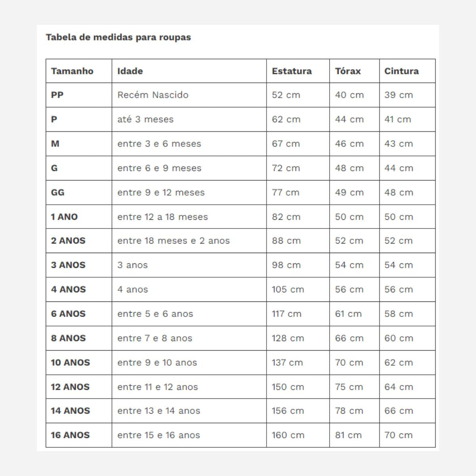Select the Cintura column header
Screen dimensions: 476x476
(401, 71)
